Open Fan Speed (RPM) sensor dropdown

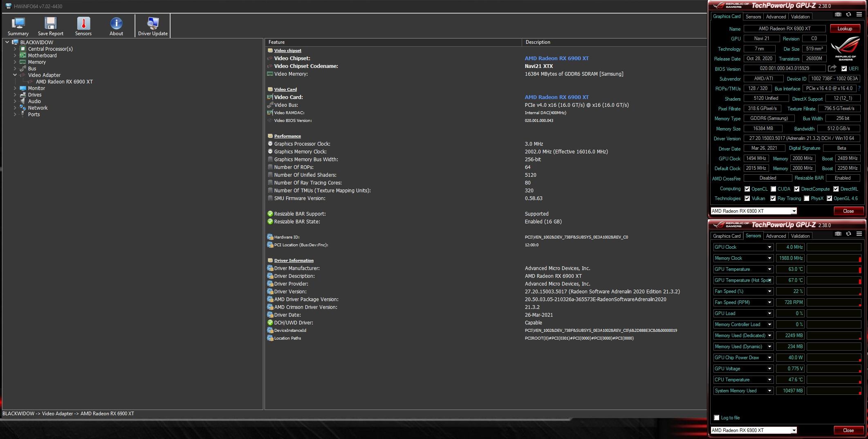click(x=769, y=302)
